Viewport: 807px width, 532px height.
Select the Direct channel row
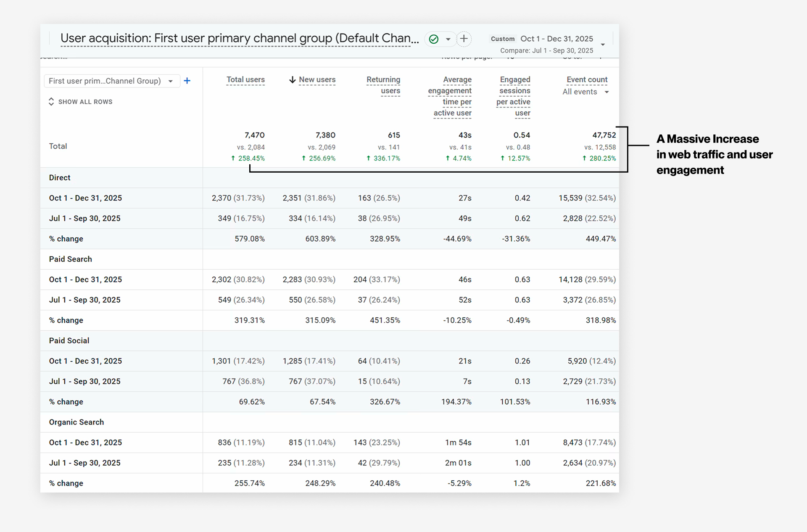coord(60,177)
